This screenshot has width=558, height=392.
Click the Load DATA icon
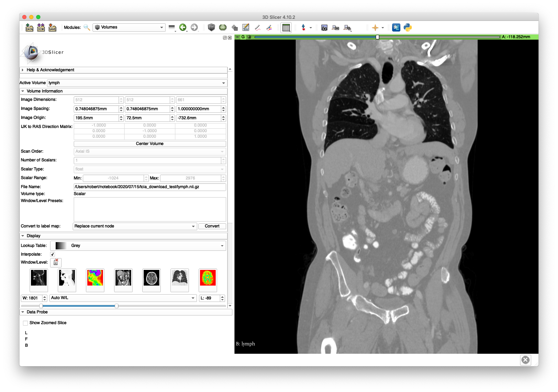tap(29, 27)
